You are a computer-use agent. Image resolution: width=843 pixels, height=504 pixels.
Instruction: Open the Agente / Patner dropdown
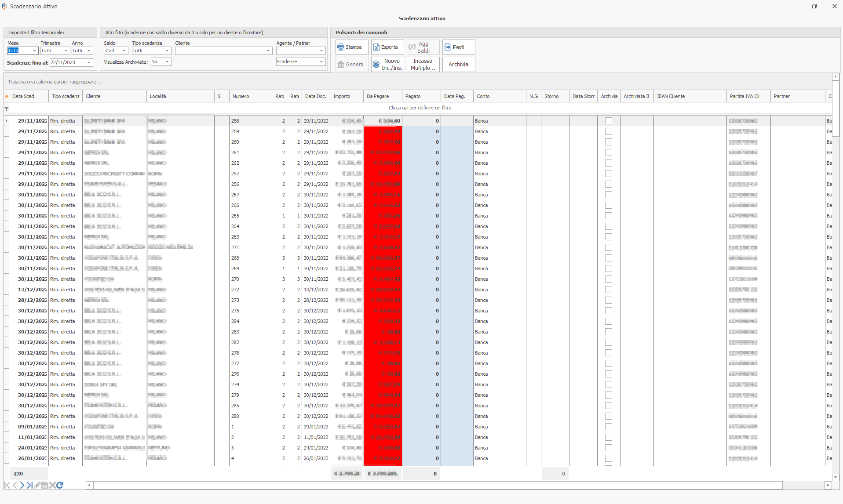[321, 51]
